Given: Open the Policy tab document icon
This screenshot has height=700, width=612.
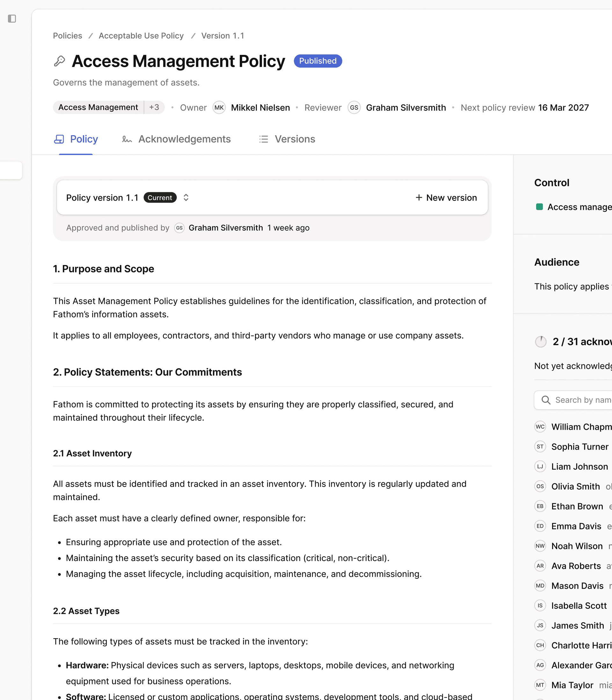Looking at the screenshot, I should [x=59, y=139].
